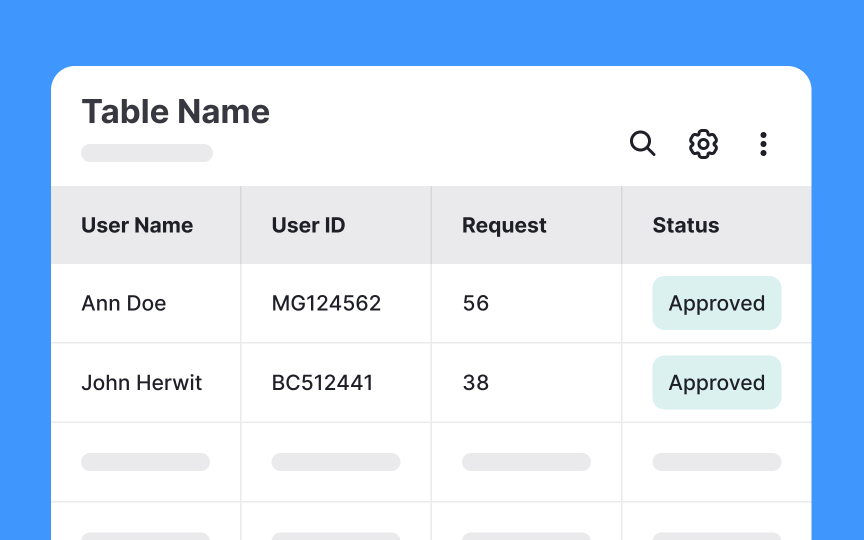Click the User Name column header
The height and width of the screenshot is (540, 864).
point(137,225)
